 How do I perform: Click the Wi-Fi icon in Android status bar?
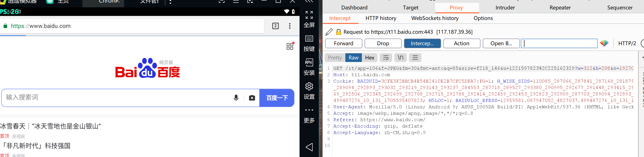(287, 11)
